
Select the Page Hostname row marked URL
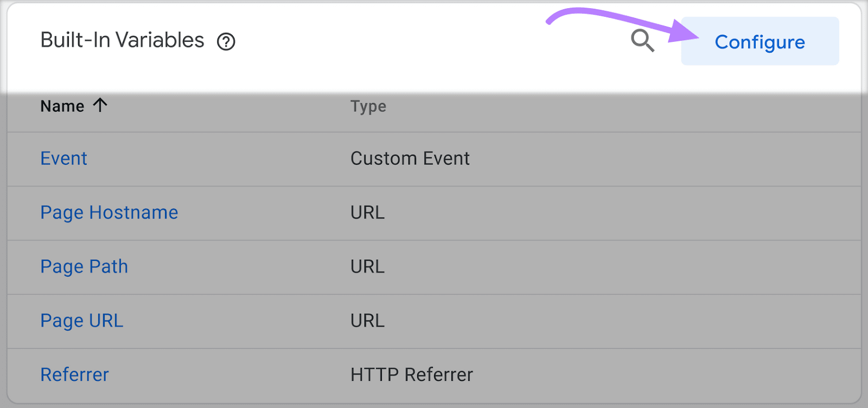pos(368,213)
